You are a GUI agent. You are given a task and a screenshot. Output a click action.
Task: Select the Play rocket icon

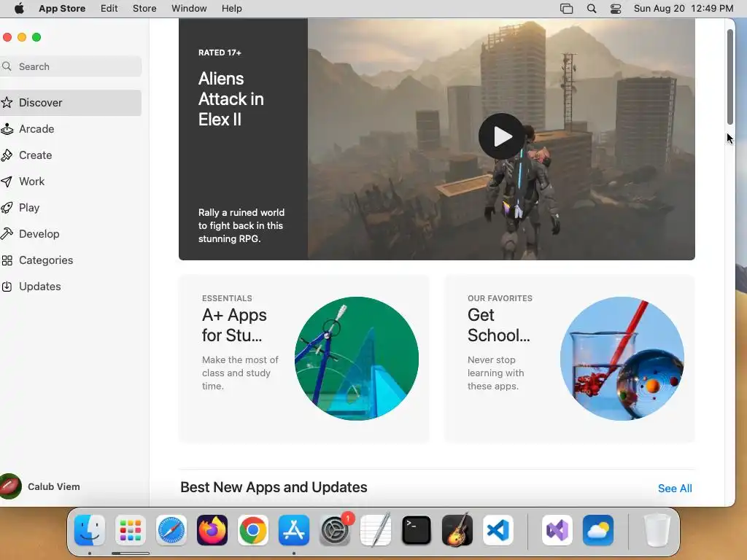[7, 208]
